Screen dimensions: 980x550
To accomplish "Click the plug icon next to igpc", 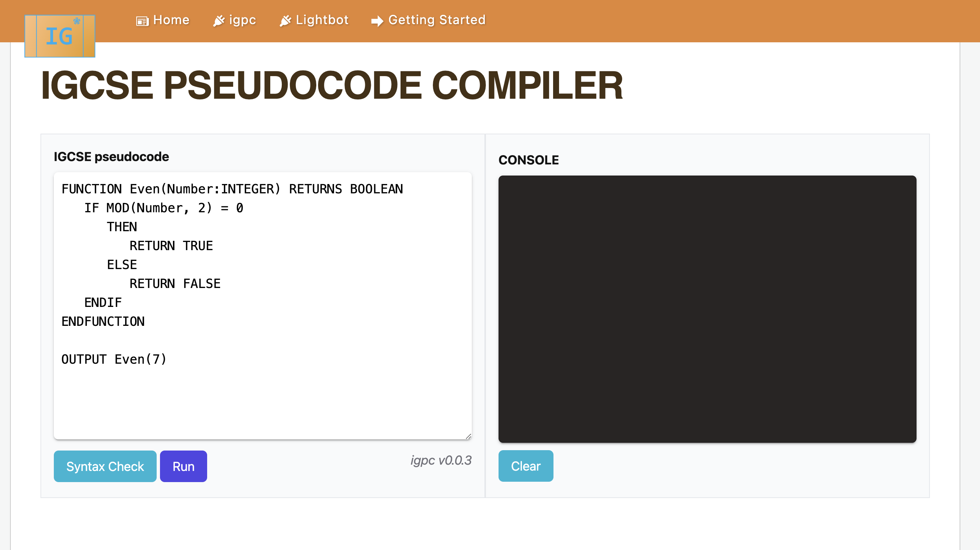I will 219,21.
